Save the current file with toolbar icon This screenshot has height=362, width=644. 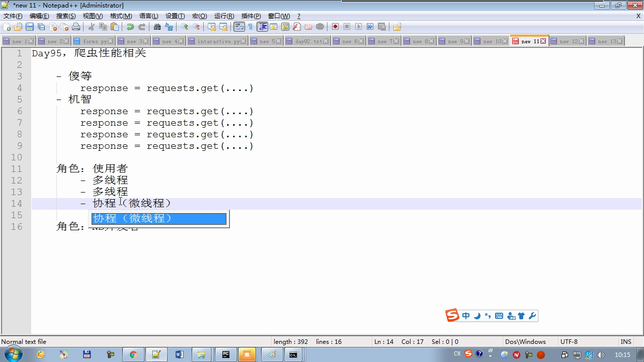click(x=30, y=27)
